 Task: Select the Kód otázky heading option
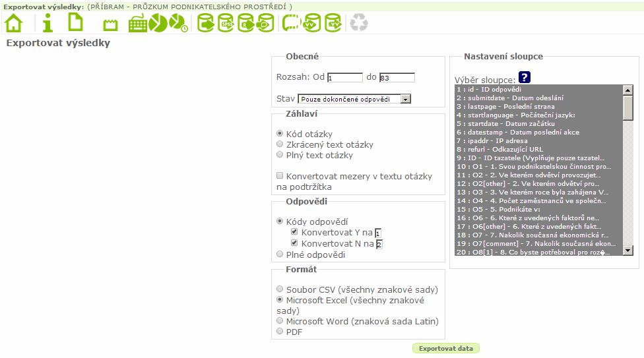(280, 133)
